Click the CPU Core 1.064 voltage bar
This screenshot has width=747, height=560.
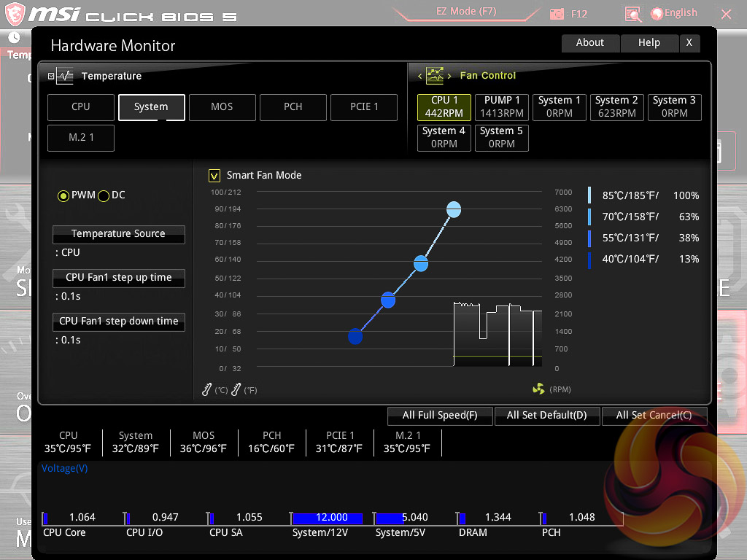coord(83,518)
